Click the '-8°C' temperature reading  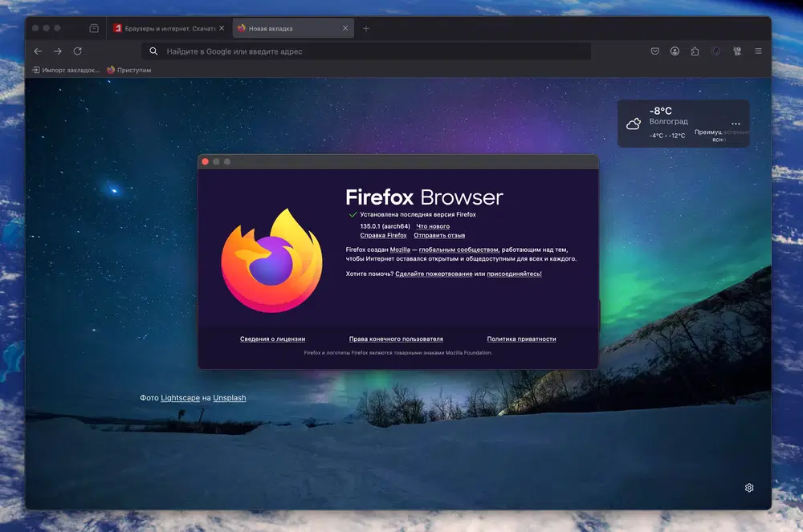coord(661,111)
